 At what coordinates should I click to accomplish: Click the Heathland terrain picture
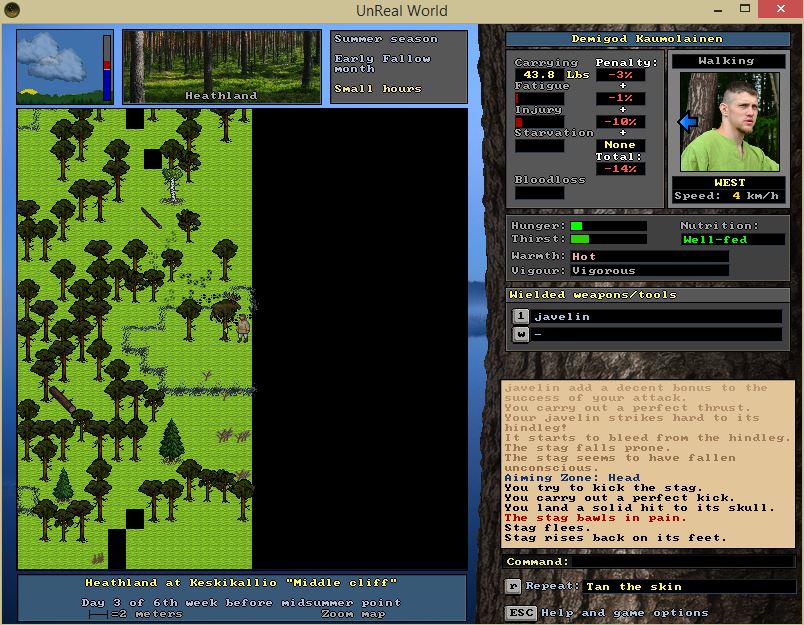[x=222, y=67]
